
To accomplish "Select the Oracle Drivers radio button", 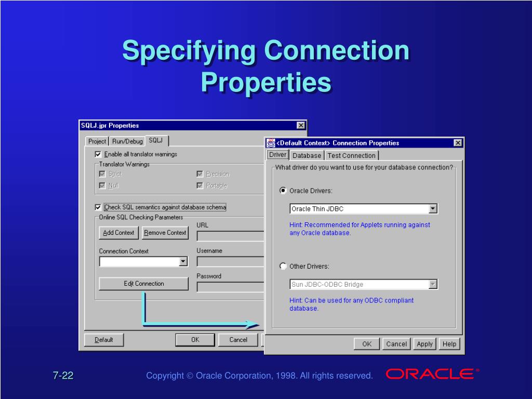I will [283, 191].
